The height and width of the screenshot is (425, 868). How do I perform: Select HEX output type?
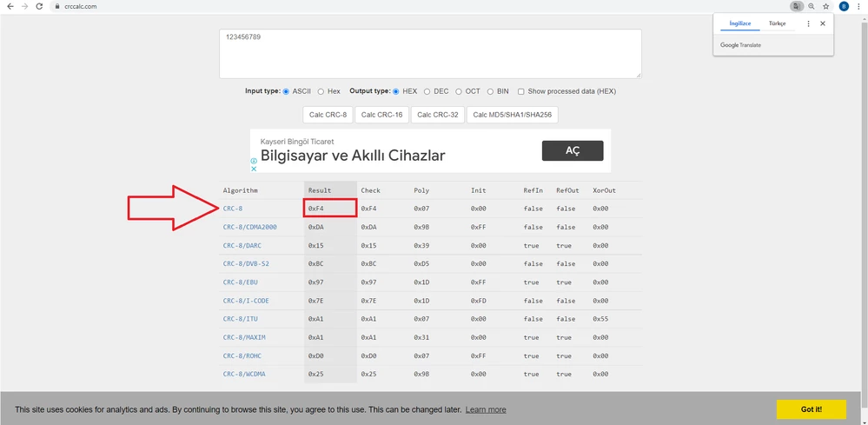pos(396,91)
